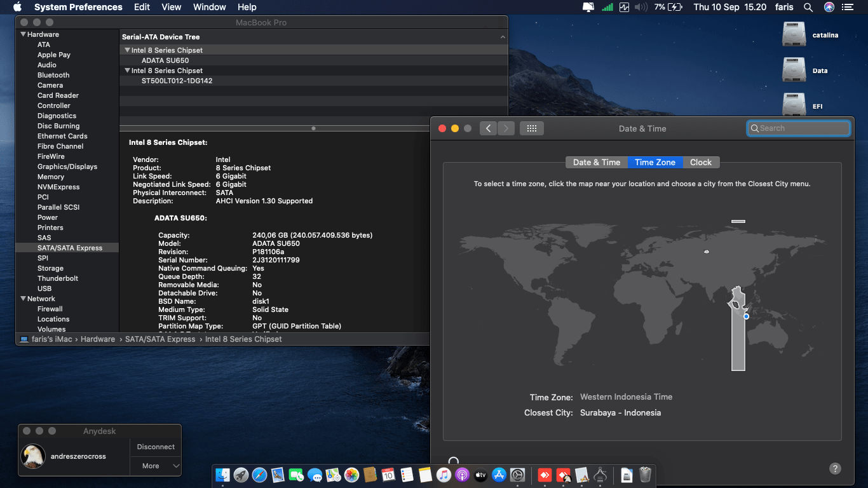Select Graphics/Displays in the sidebar
Screen dimensions: 868x488
point(67,166)
